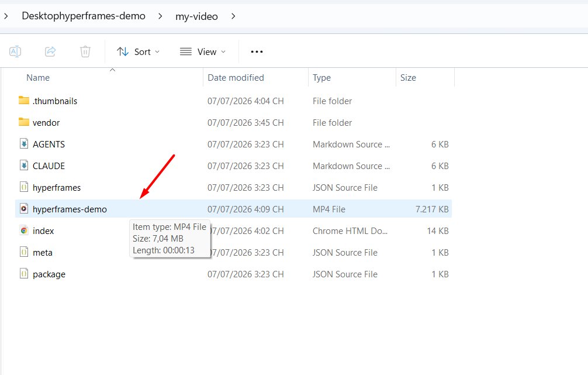This screenshot has height=375, width=588.
Task: Click CLAUDE row 6 KB size value
Action: pos(440,166)
